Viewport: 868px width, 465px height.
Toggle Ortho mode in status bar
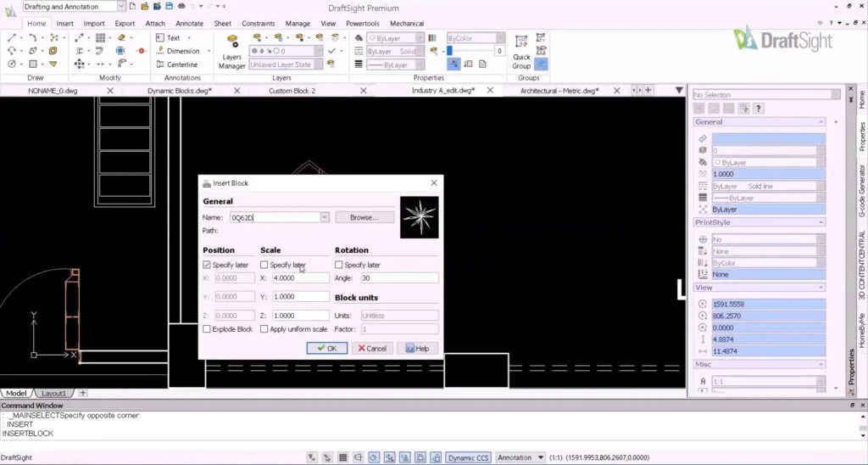(359, 458)
